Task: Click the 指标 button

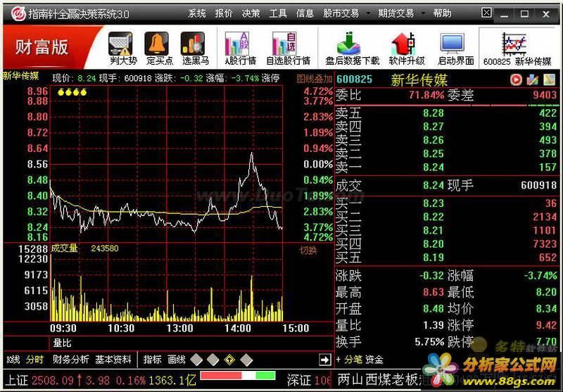Action: pyautogui.click(x=152, y=360)
